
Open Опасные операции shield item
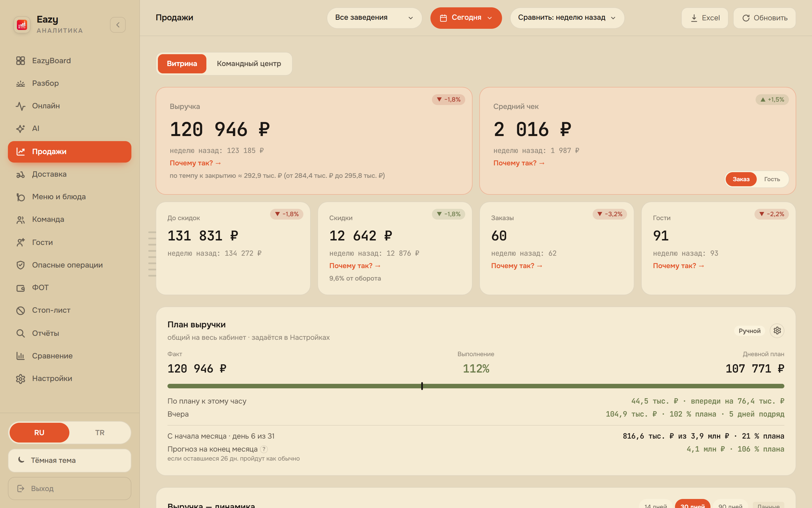[69, 265]
